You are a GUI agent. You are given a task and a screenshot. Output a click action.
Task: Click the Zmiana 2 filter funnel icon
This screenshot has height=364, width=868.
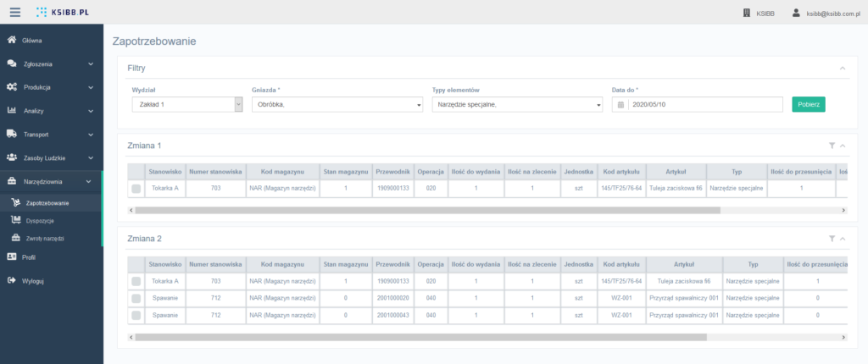coord(832,239)
